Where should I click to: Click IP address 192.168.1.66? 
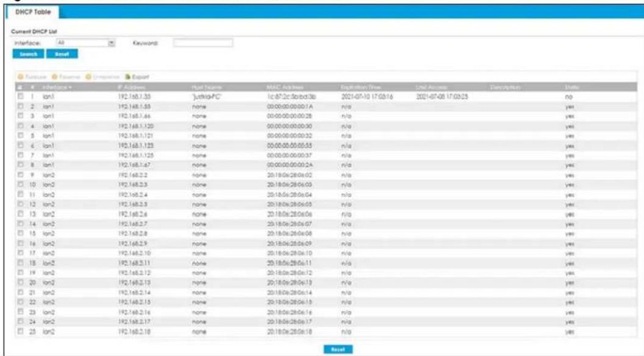coord(134,116)
